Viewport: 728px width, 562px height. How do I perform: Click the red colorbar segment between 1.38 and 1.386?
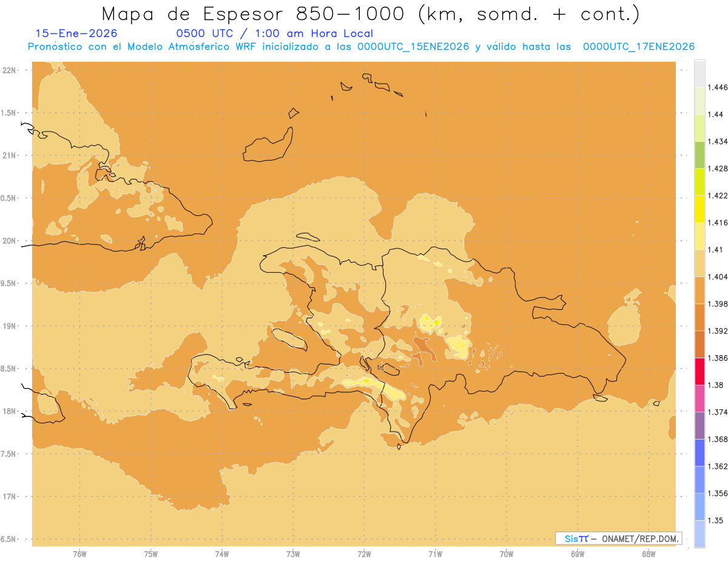pyautogui.click(x=699, y=371)
